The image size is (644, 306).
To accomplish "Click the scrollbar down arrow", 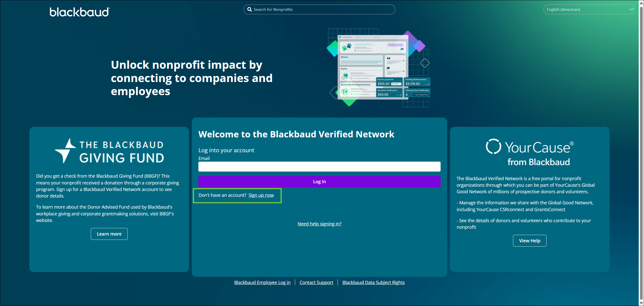I will 641,303.
